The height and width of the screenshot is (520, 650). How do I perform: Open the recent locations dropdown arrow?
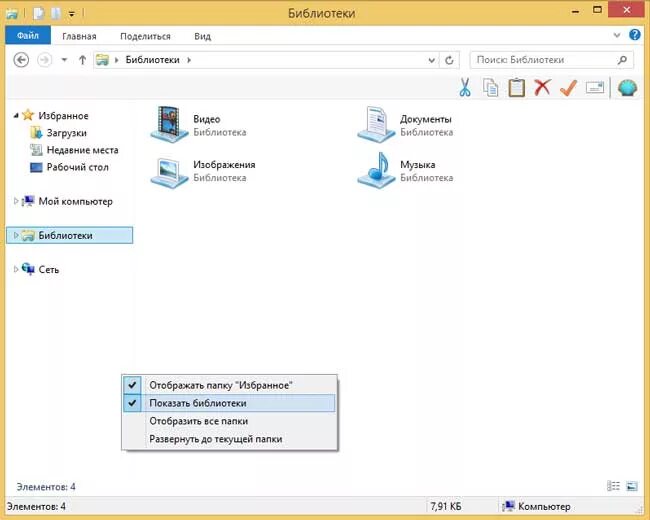click(64, 60)
